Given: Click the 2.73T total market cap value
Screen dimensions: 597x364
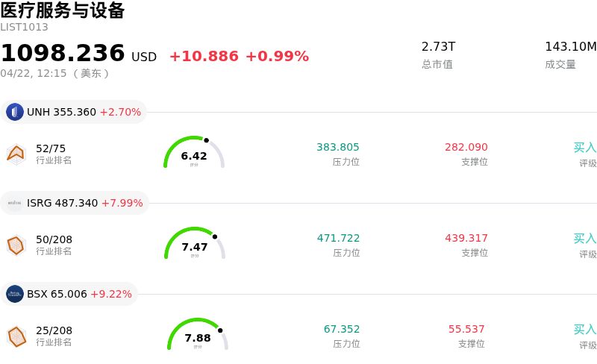Looking at the screenshot, I should pos(438,47).
